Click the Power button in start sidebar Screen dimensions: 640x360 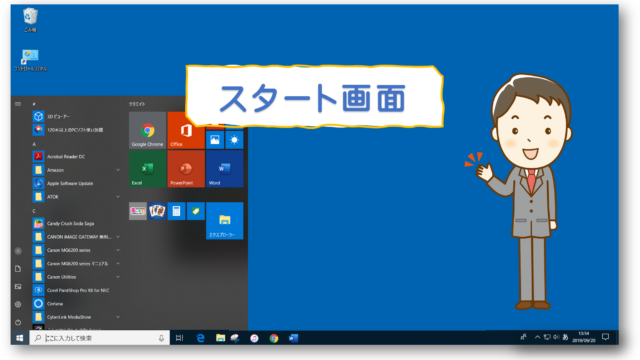tap(18, 322)
